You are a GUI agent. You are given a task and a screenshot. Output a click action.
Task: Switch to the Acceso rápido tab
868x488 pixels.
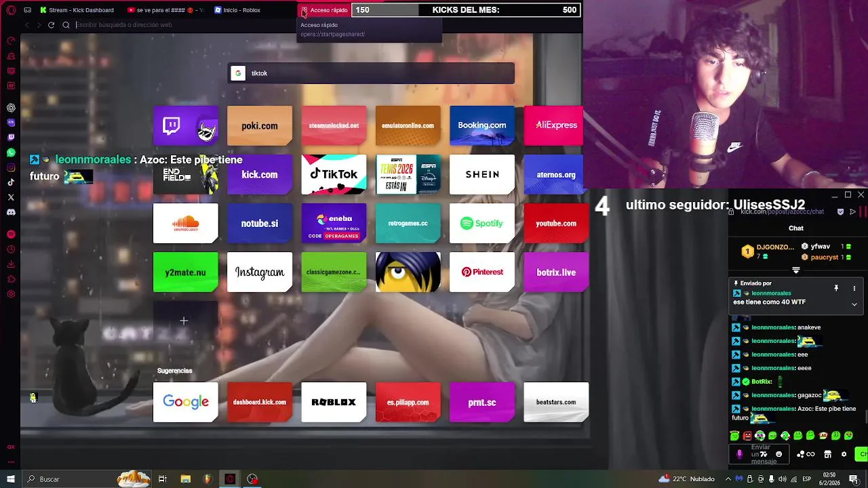coord(324,10)
